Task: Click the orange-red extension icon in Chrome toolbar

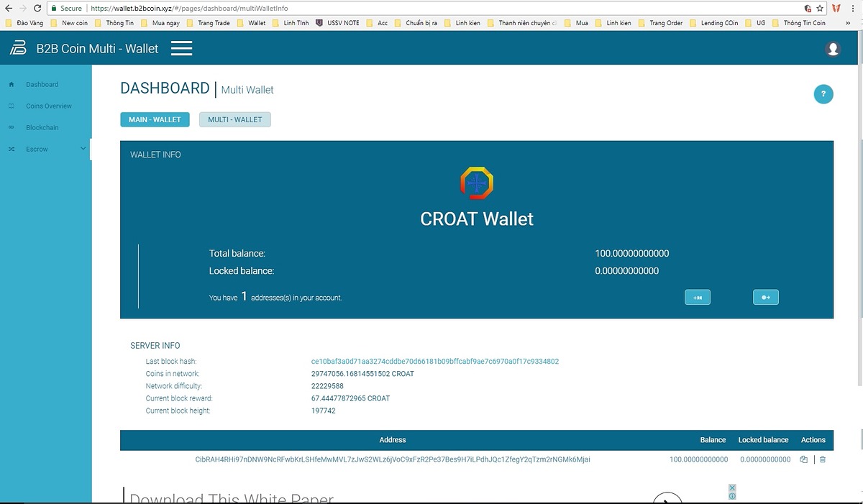Action: 836,8
